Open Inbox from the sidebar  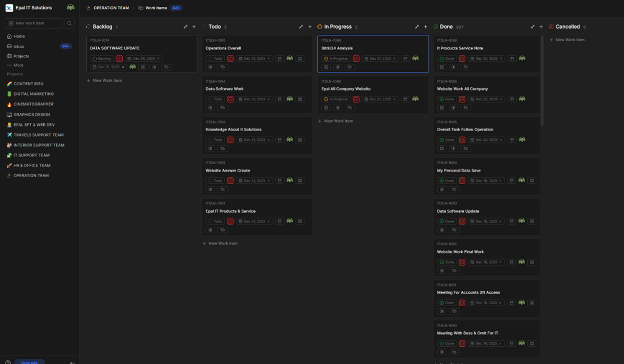(19, 46)
